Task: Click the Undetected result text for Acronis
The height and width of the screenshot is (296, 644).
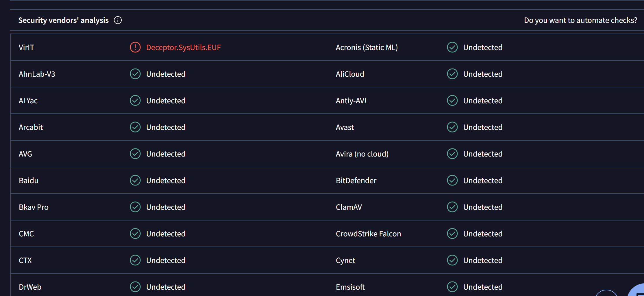Action: (x=483, y=47)
